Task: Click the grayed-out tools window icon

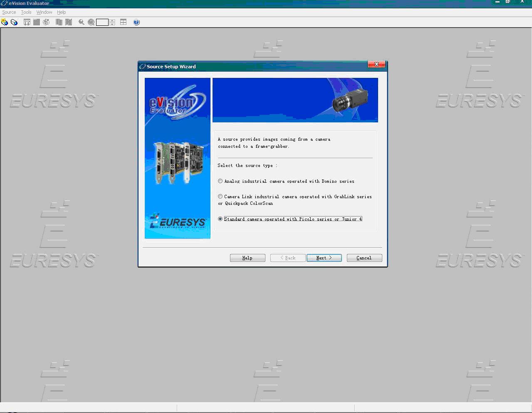Action: pyautogui.click(x=27, y=22)
